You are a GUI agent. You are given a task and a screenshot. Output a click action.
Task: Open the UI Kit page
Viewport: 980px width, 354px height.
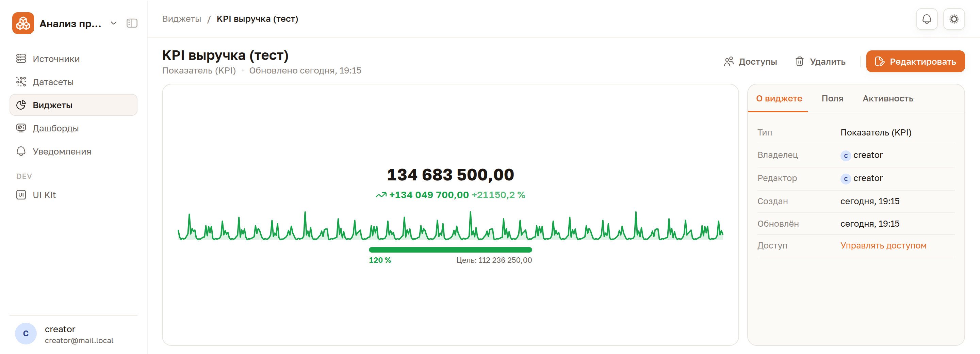(73, 195)
